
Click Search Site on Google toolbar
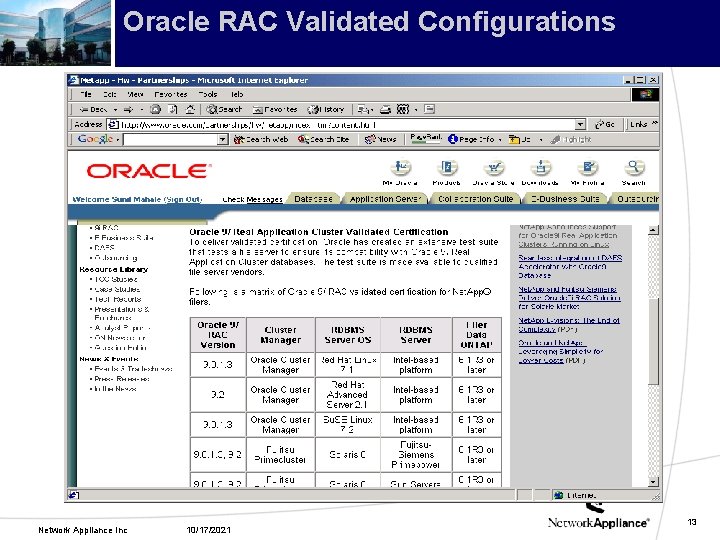point(323,139)
